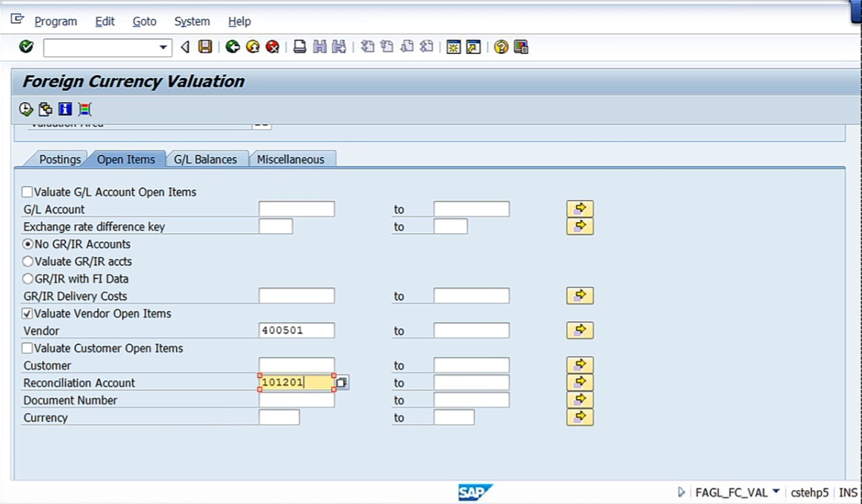Screen dimensions: 862x504
Task: Open the FAGL_FC_VAL status bar dropdown
Action: click(775, 491)
